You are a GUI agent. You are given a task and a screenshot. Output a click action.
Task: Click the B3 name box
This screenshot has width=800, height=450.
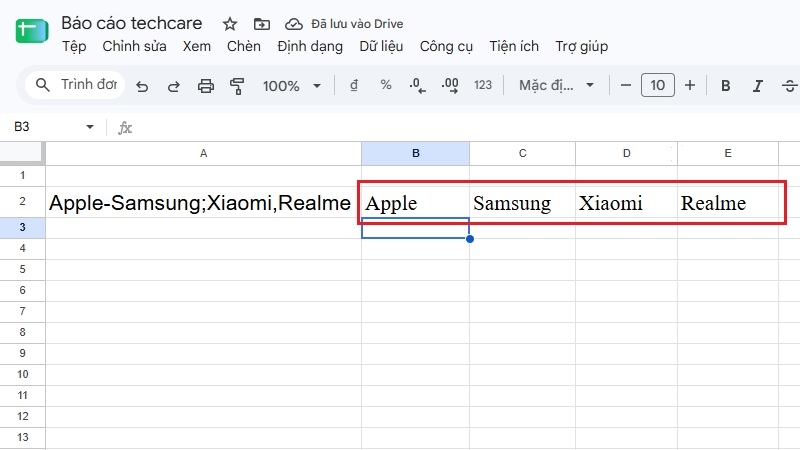pyautogui.click(x=22, y=127)
